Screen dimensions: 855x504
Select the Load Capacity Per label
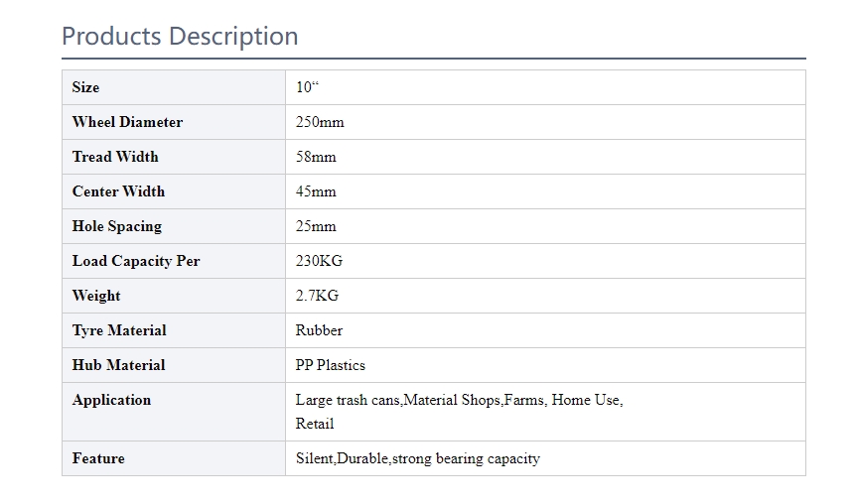[136, 261]
